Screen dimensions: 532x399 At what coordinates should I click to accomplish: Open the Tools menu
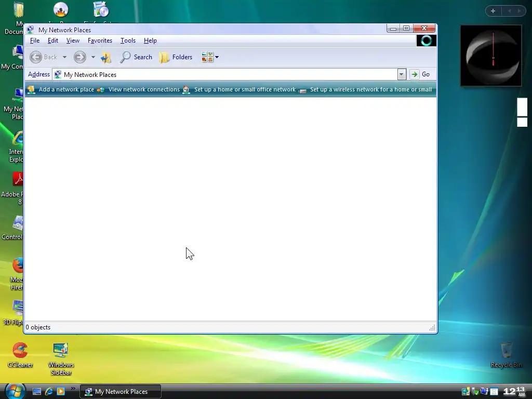point(128,41)
